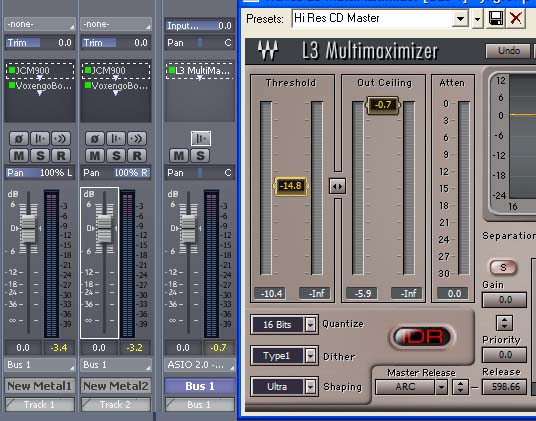Save the L3 Multimaximizer preset
The width and height of the screenshot is (536, 421).
496,18
